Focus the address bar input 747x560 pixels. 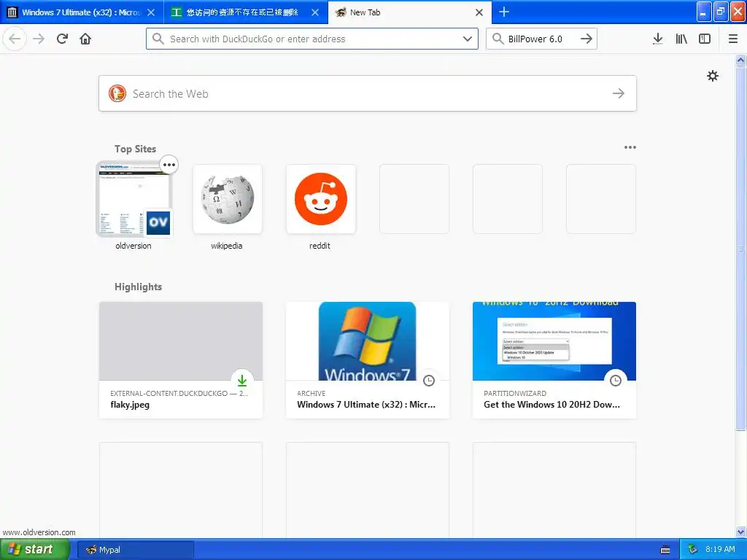(312, 39)
